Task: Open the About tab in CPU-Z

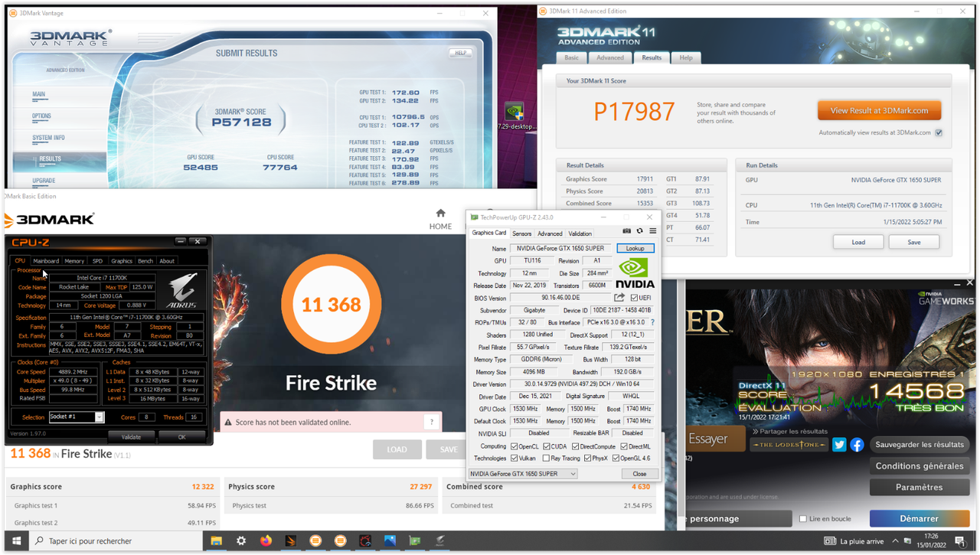Action: [x=167, y=261]
